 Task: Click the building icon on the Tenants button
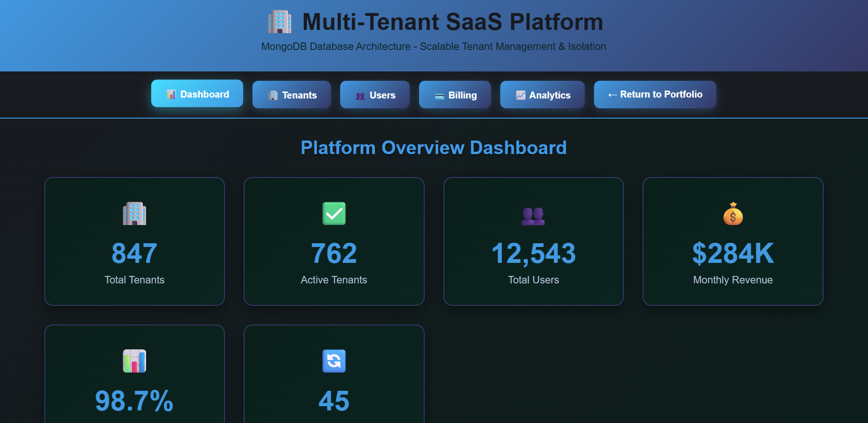click(272, 95)
